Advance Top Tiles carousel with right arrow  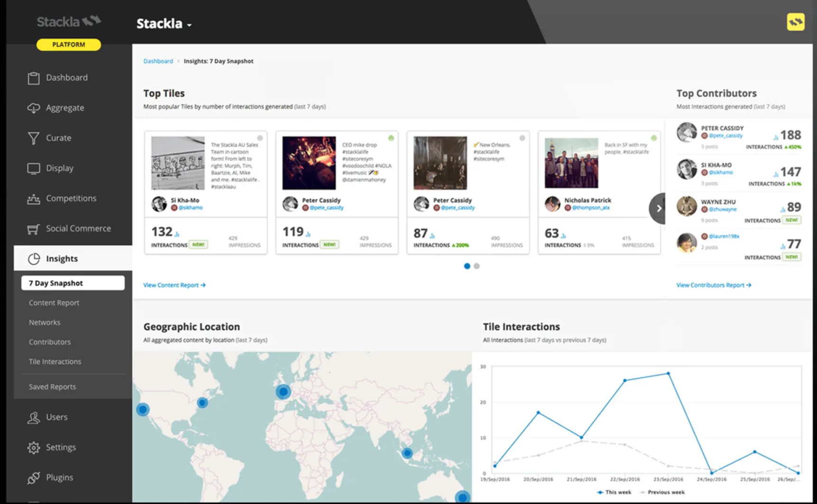tap(658, 208)
